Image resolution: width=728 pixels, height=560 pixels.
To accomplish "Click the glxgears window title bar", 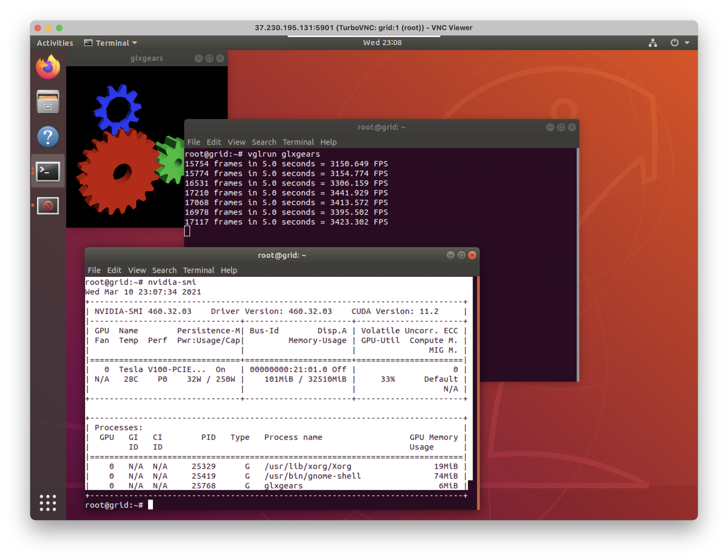I will pos(146,58).
